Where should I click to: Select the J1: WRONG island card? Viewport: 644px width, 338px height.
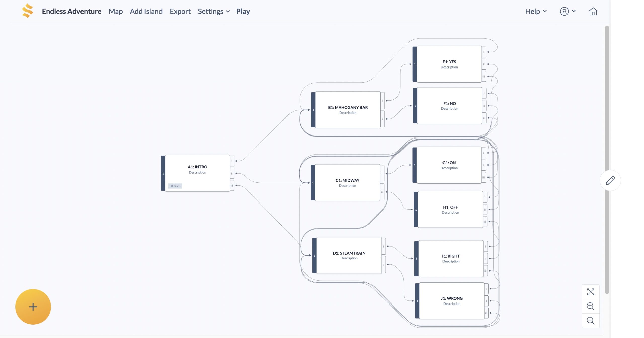(452, 301)
